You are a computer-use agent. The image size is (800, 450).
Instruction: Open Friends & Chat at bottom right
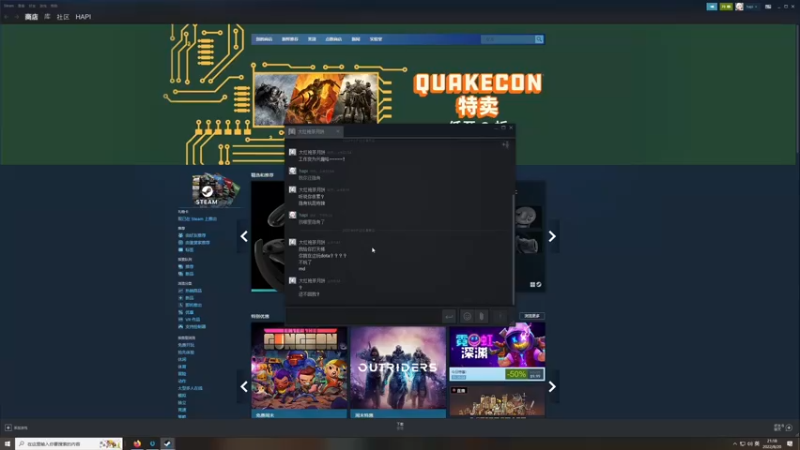783,428
